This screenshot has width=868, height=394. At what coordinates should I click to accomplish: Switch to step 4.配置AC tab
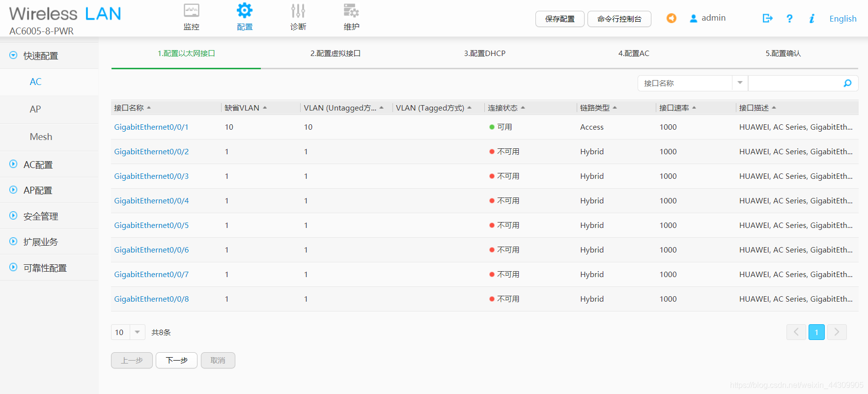634,53
